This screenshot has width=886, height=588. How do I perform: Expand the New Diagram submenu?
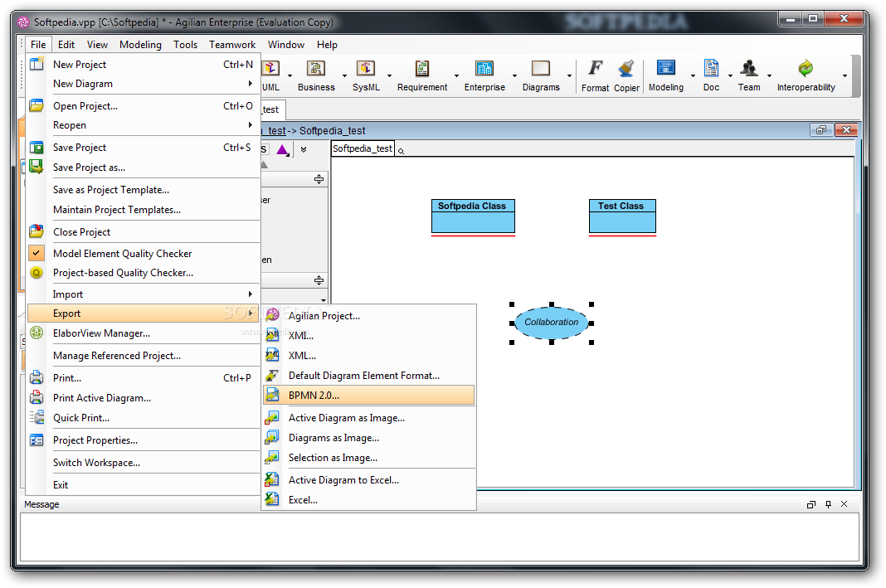click(251, 83)
